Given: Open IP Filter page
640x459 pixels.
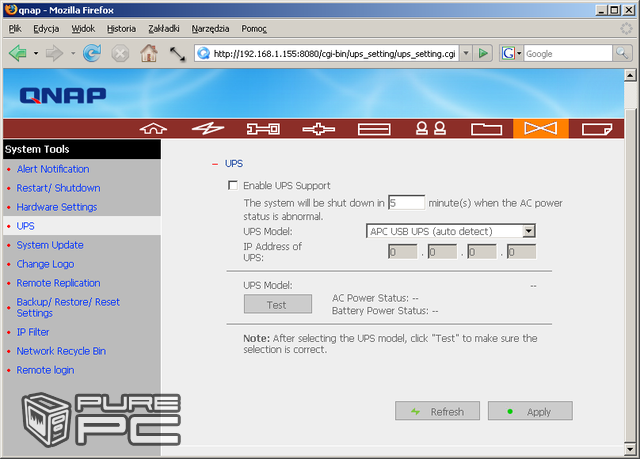Looking at the screenshot, I should coord(33,332).
